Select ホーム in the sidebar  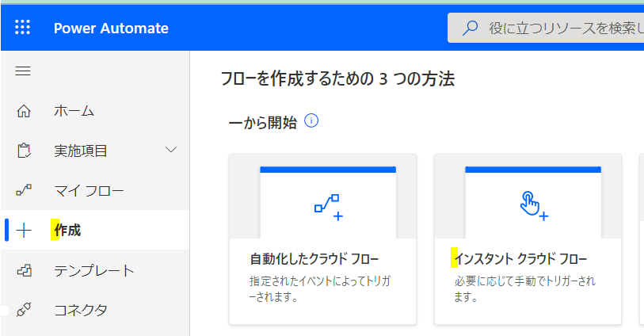pyautogui.click(x=74, y=111)
